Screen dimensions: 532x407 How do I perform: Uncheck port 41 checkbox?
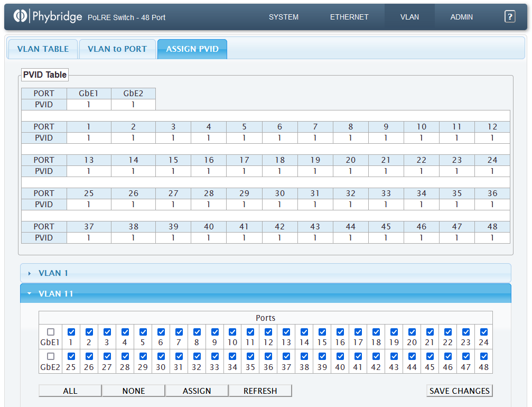coord(358,356)
